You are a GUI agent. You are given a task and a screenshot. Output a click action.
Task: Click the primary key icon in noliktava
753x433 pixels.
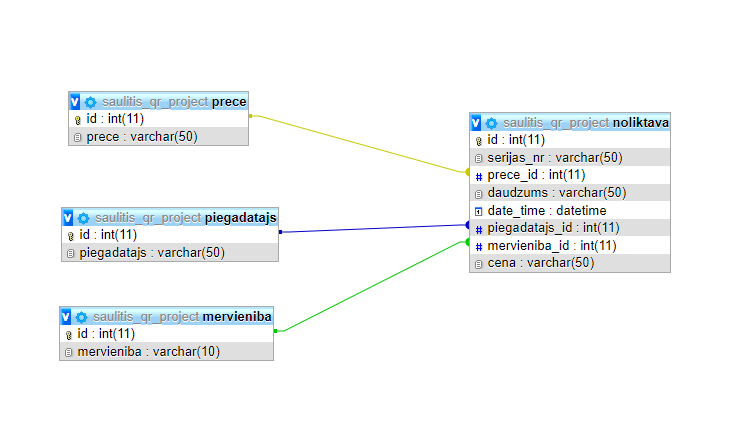click(479, 141)
